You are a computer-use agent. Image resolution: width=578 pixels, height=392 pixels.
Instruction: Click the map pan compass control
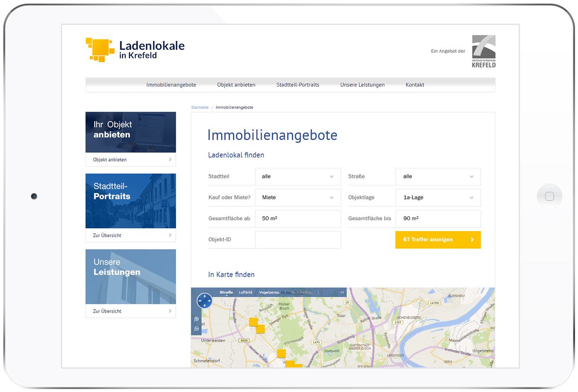point(204,301)
